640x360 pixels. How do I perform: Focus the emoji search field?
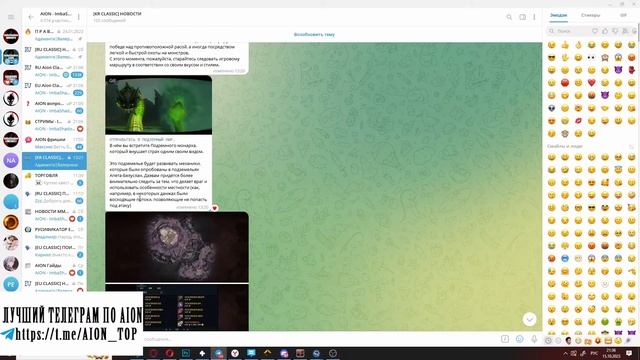[568, 31]
